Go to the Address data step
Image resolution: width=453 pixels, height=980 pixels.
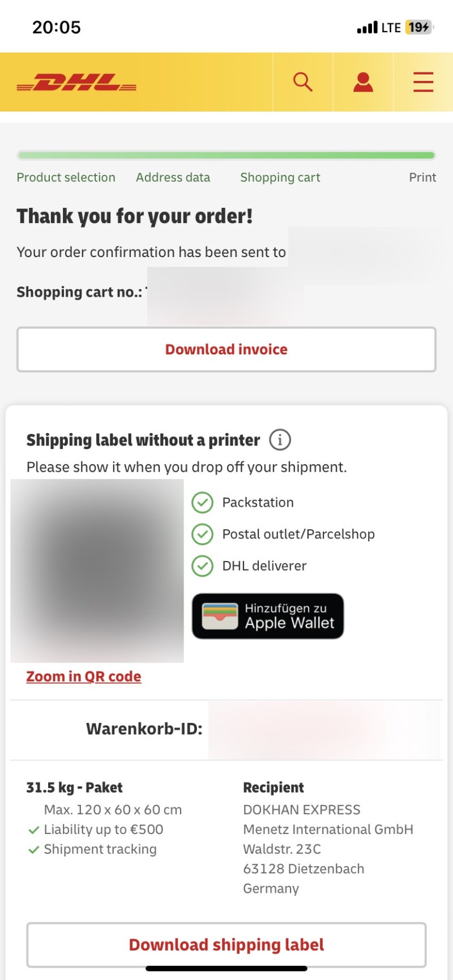pos(173,177)
